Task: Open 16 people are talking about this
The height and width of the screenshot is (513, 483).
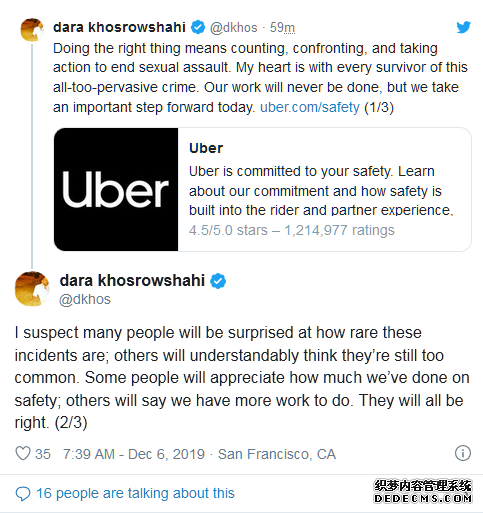Action: [135, 493]
